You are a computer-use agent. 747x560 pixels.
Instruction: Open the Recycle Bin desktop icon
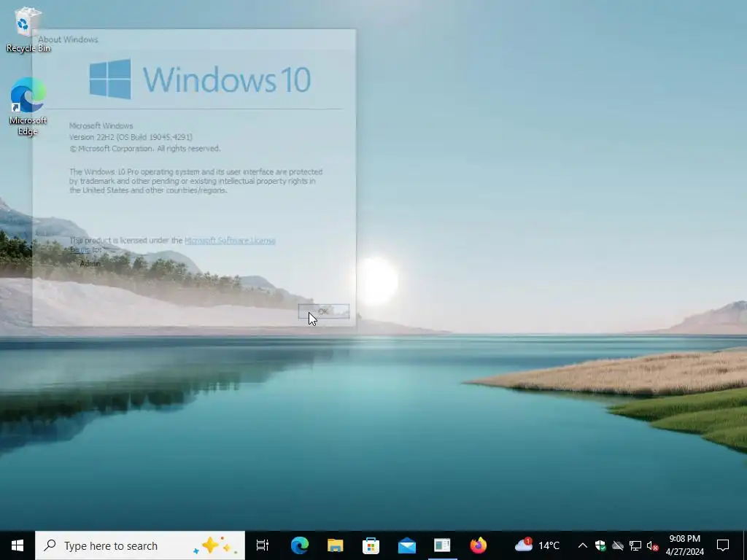click(28, 30)
